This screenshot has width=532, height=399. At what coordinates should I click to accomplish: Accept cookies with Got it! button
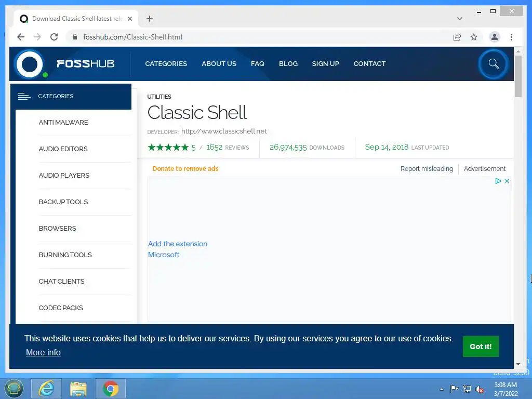(481, 347)
